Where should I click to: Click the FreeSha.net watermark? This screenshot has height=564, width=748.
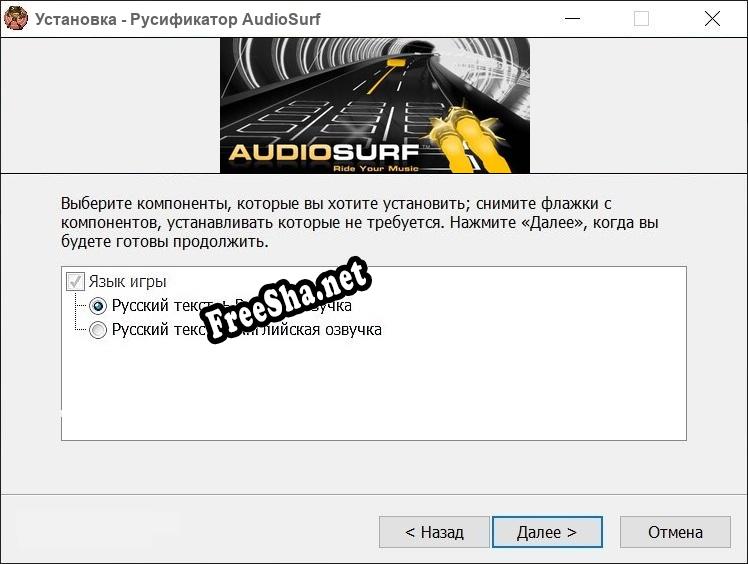click(285, 300)
